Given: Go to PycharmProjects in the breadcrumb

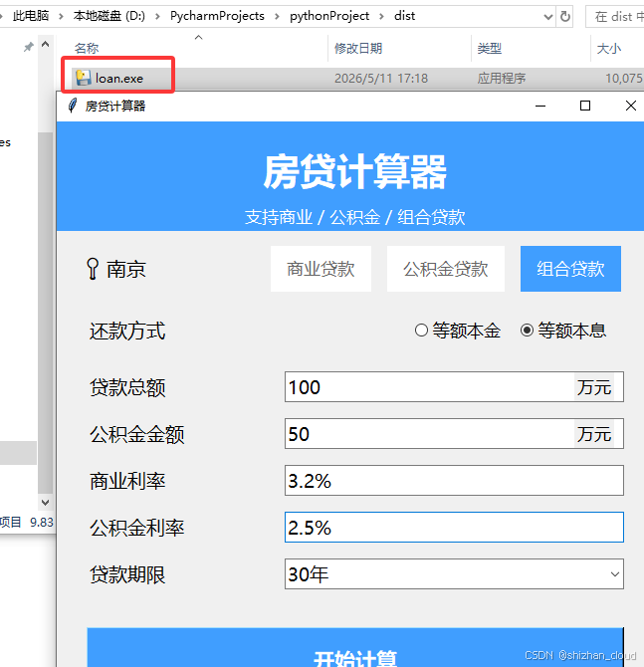Looking at the screenshot, I should point(217,16).
